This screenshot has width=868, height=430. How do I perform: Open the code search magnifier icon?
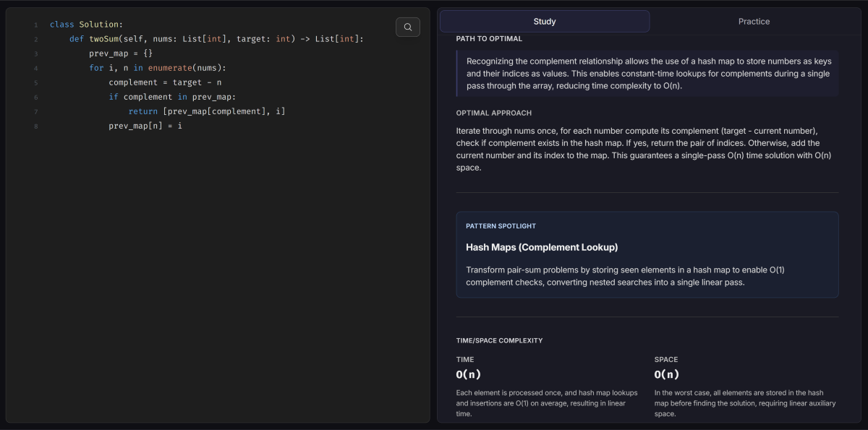tap(407, 27)
